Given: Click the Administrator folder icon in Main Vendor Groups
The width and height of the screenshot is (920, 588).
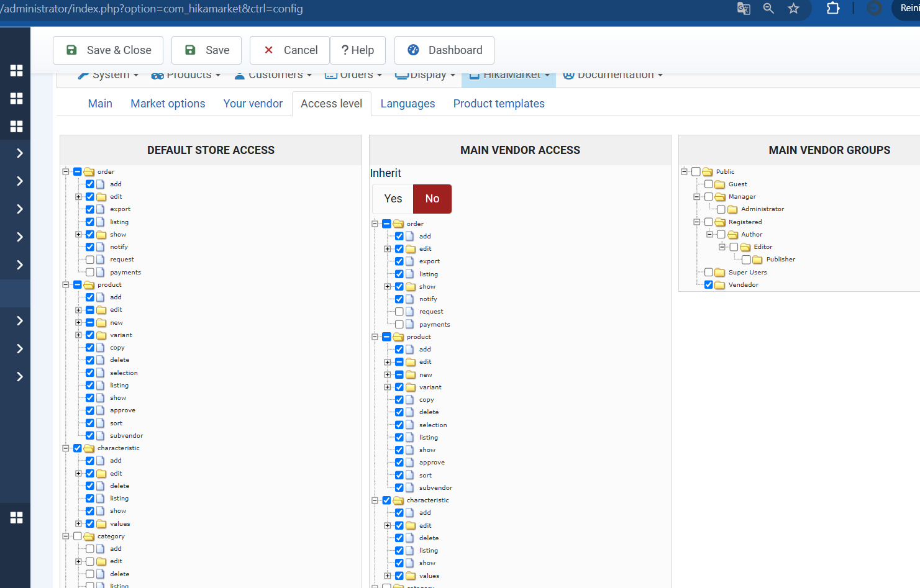Looking at the screenshot, I should pos(732,209).
